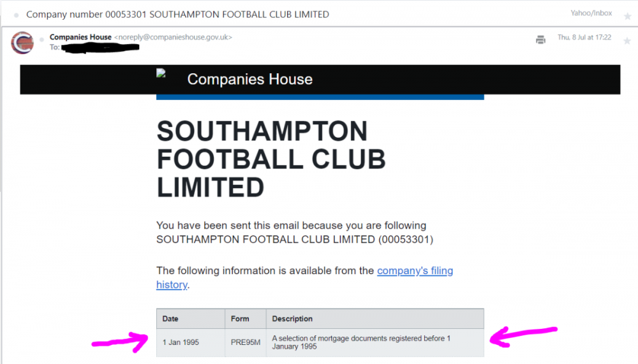Click the Date column header
This screenshot has width=638, height=364.
[170, 319]
